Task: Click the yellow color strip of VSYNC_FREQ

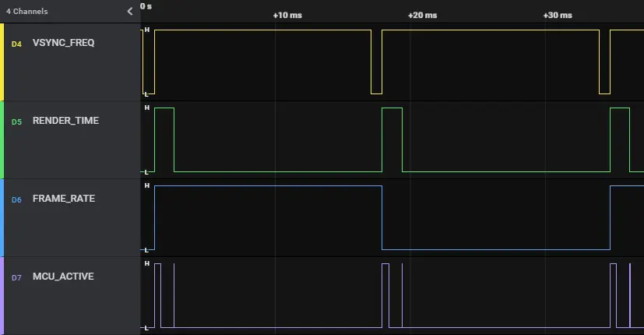Action: [x=2, y=62]
